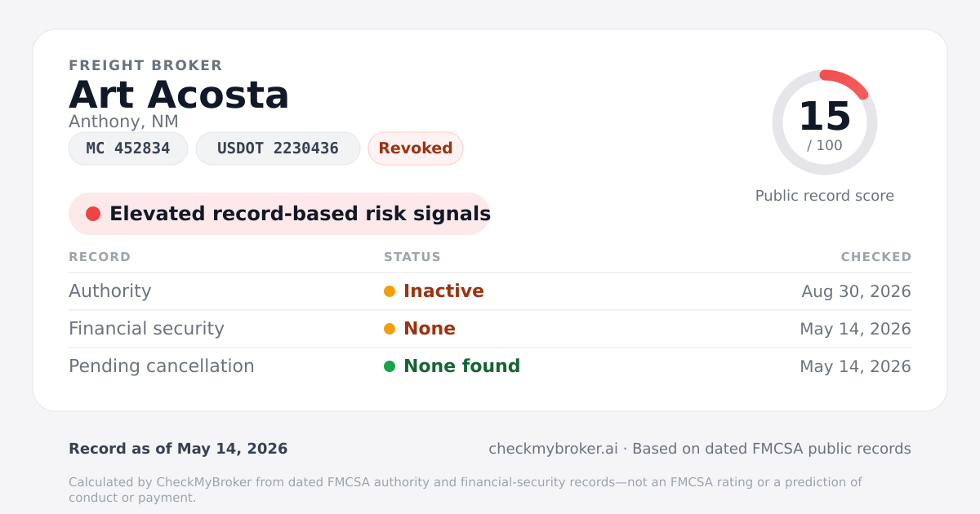Select the Revoked status badge
980x514 pixels.
pos(416,148)
